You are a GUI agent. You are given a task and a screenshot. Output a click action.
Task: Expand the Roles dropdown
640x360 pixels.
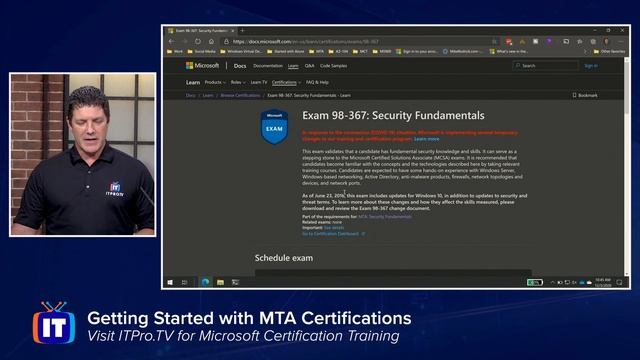pyautogui.click(x=238, y=82)
